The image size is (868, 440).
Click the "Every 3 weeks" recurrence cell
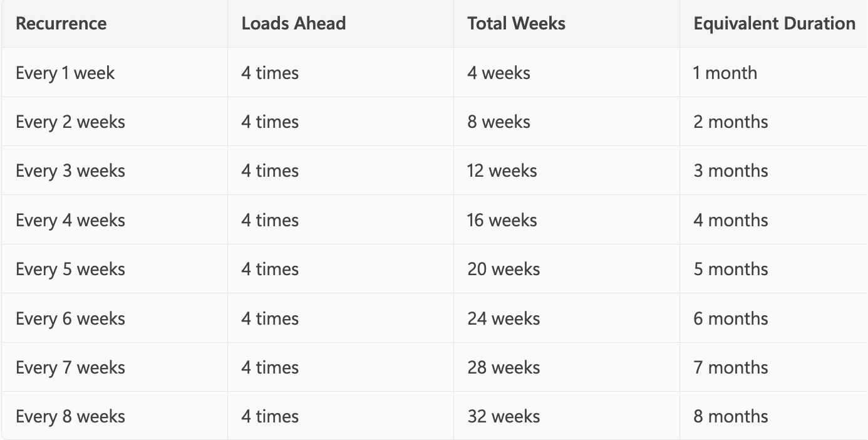(70, 170)
